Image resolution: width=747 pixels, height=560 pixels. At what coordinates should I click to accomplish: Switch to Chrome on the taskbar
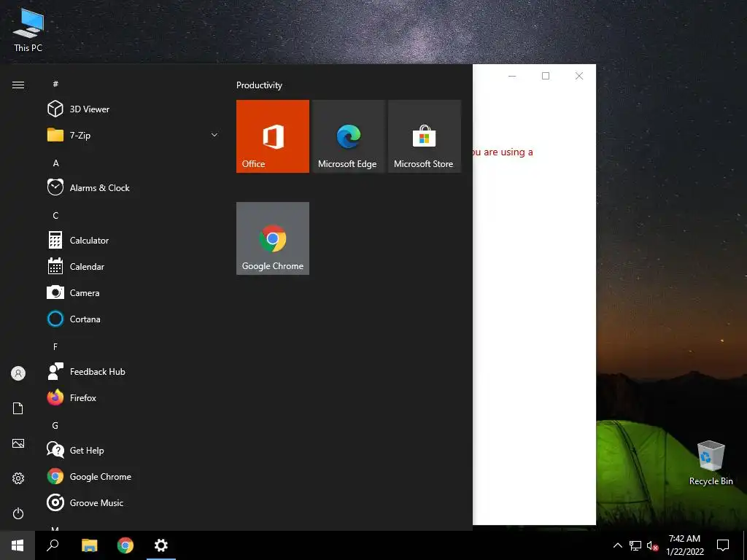[125, 545]
